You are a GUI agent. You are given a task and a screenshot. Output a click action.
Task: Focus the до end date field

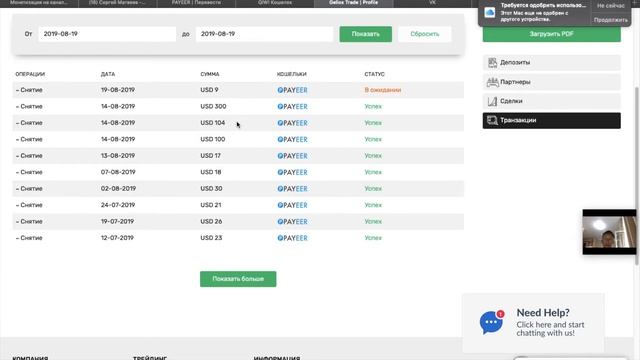264,34
